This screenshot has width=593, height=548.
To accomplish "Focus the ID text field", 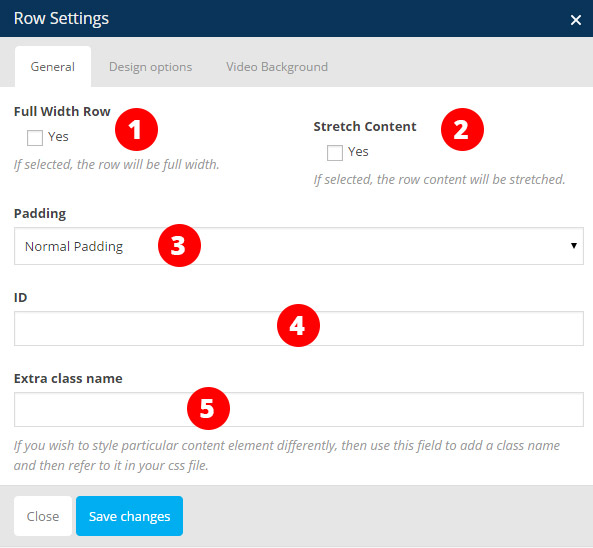I will click(x=299, y=328).
